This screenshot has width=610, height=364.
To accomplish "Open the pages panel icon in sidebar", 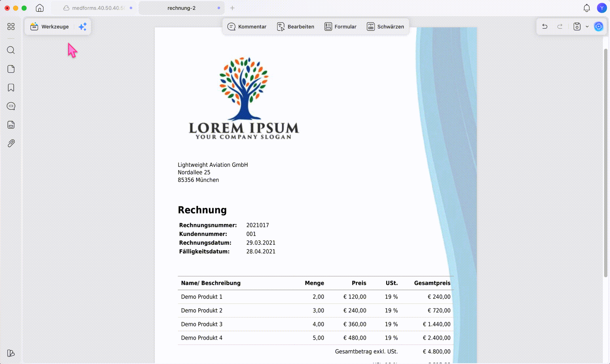I will [x=11, y=69].
